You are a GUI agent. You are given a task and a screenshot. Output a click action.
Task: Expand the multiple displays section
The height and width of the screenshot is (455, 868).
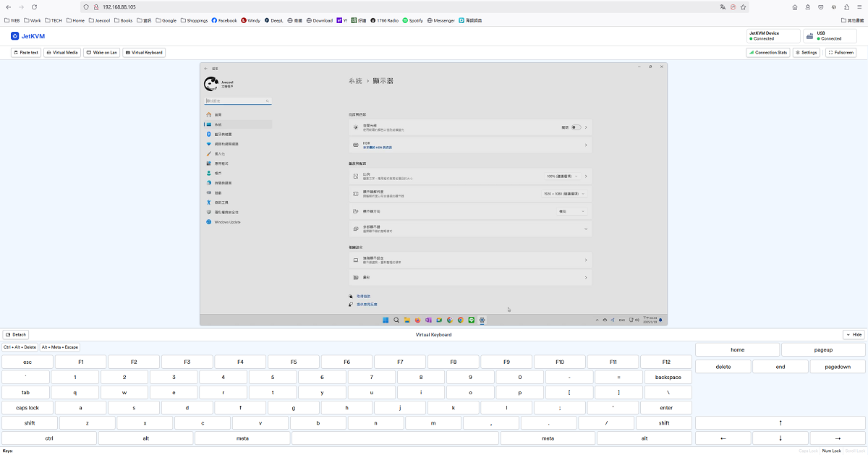470,229
